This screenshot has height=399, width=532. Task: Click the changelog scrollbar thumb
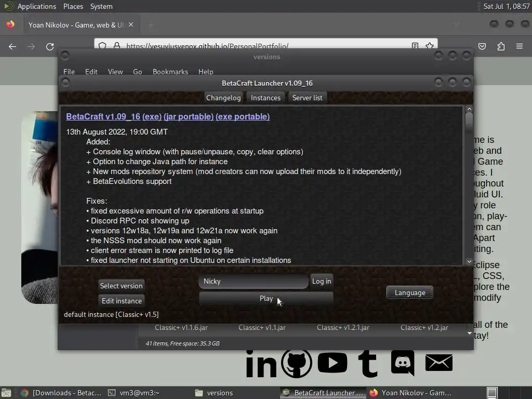pos(469,122)
